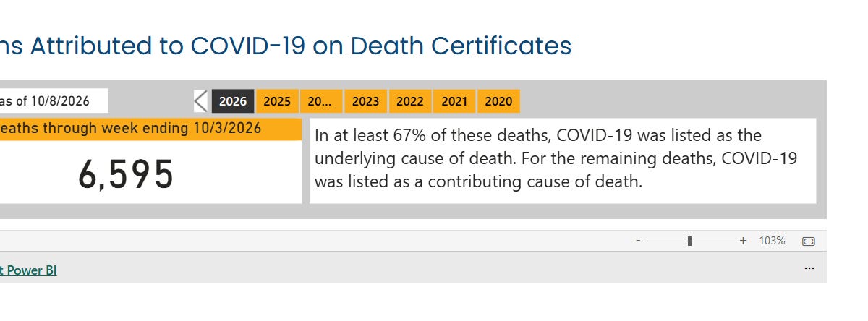Zoom in using the plus icon
The height and width of the screenshot is (321, 868).
743,241
